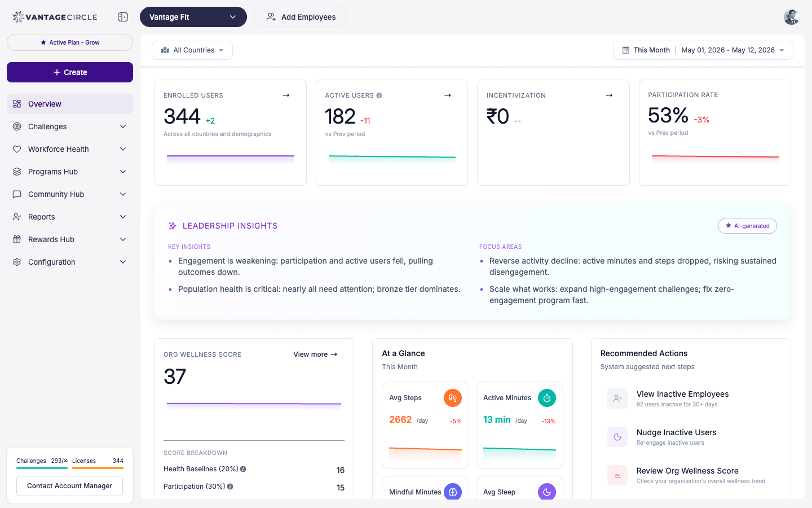Open the user profile avatar
The height and width of the screenshot is (508, 812).
point(792,17)
